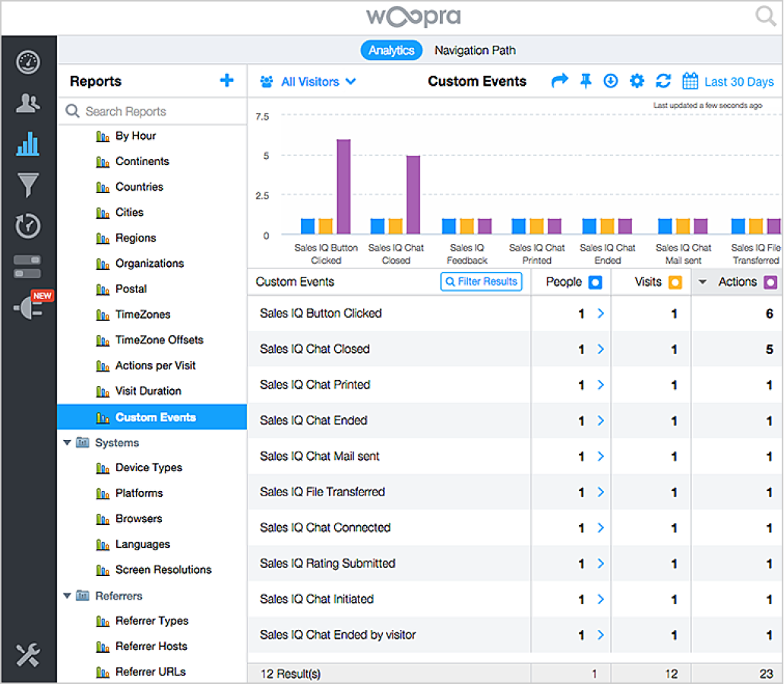Open the dashboard gauge icon in sidebar
This screenshot has width=784, height=684.
[x=28, y=62]
